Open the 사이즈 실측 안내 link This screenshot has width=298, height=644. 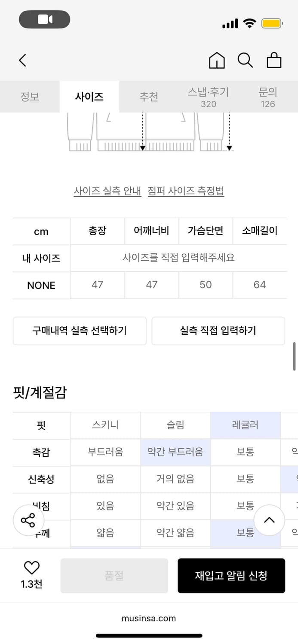[x=108, y=191]
